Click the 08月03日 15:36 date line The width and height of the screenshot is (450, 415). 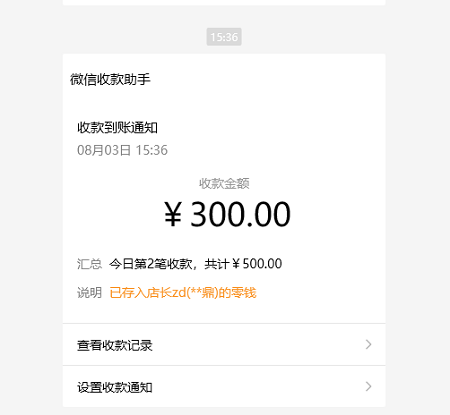122,150
